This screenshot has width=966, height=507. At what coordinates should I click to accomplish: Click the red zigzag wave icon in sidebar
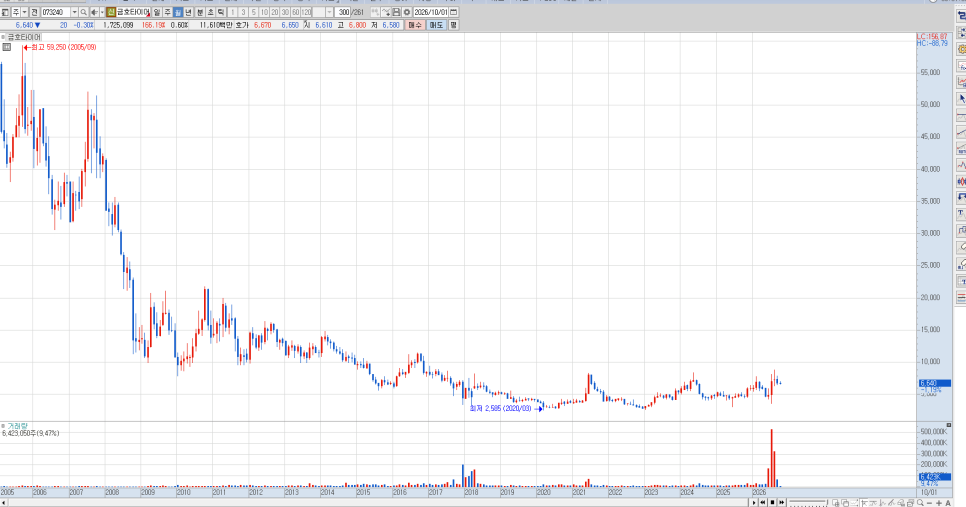coord(961,164)
